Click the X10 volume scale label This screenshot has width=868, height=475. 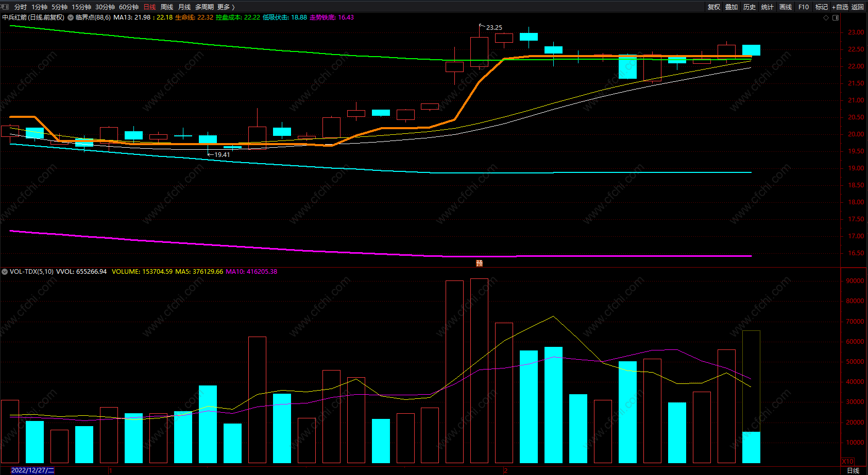point(847,462)
